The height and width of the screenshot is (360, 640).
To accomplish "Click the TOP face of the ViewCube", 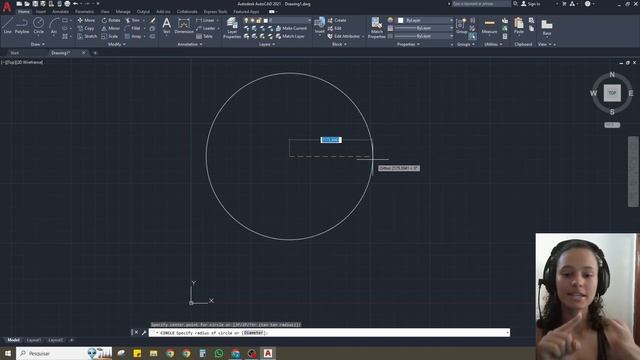I will 612,93.
